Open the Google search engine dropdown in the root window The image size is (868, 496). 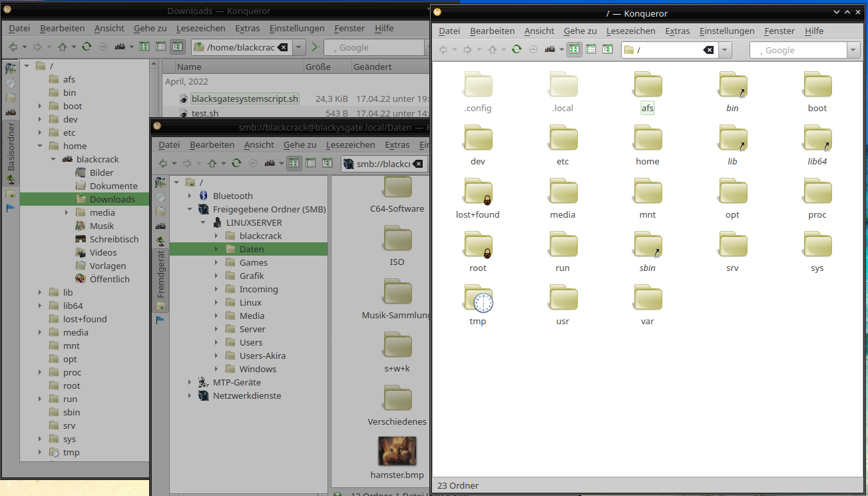click(x=854, y=50)
